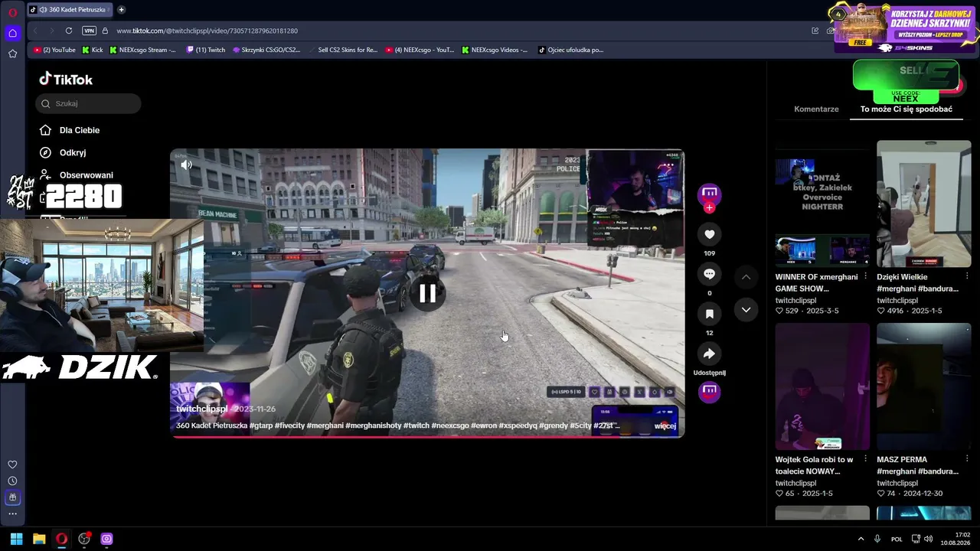The width and height of the screenshot is (980, 551).
Task: Open the Windows Start menu
Action: coord(16,539)
